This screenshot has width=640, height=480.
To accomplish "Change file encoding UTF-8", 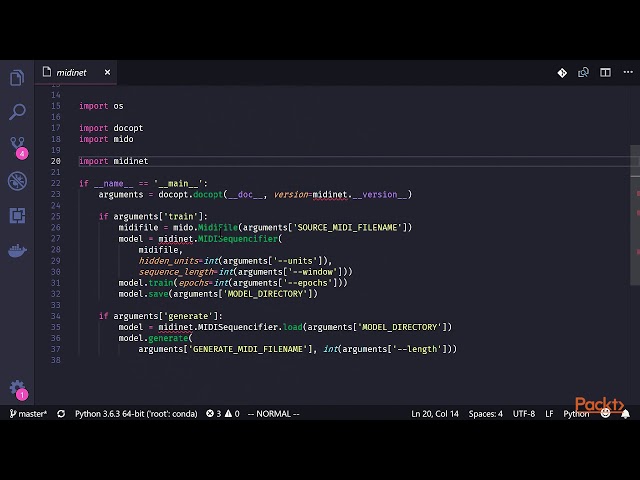I will tap(524, 414).
